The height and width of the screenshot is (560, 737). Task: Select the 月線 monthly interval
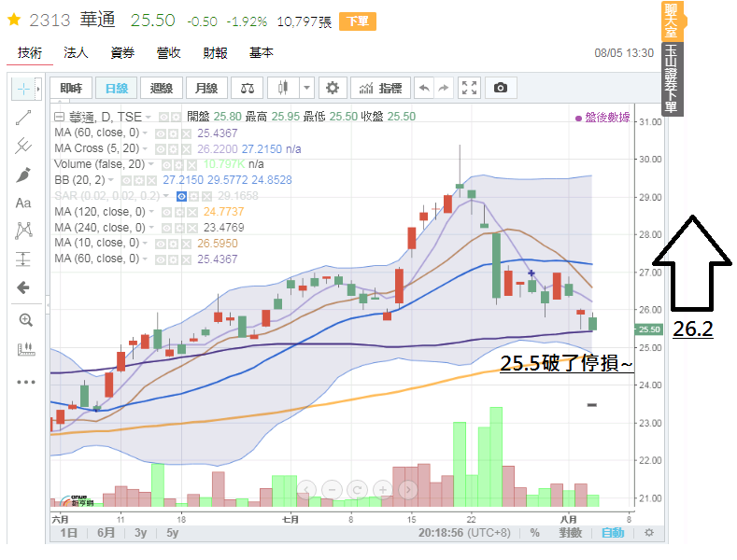pyautogui.click(x=206, y=88)
